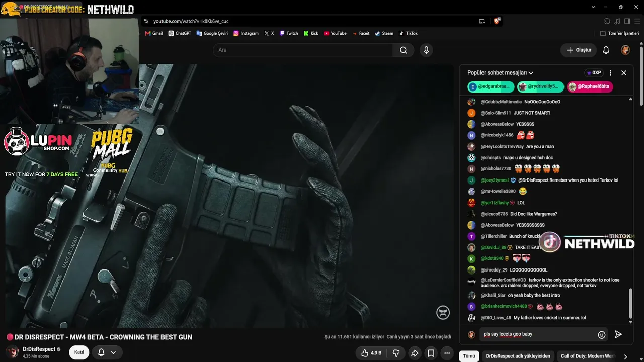Click the live chat scrollbar thumb
The image size is (644, 362).
631,303
